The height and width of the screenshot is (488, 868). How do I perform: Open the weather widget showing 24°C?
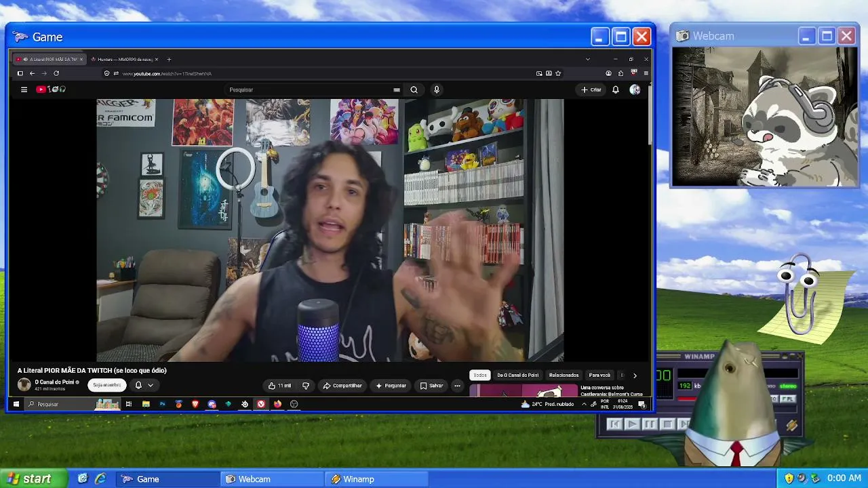547,404
